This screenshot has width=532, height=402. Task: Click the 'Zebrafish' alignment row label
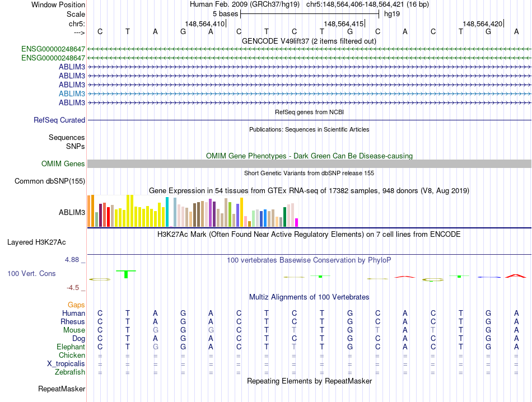point(70,372)
